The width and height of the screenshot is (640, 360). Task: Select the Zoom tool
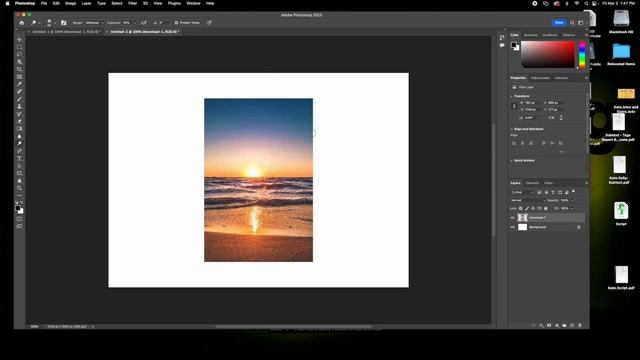pos(20,188)
